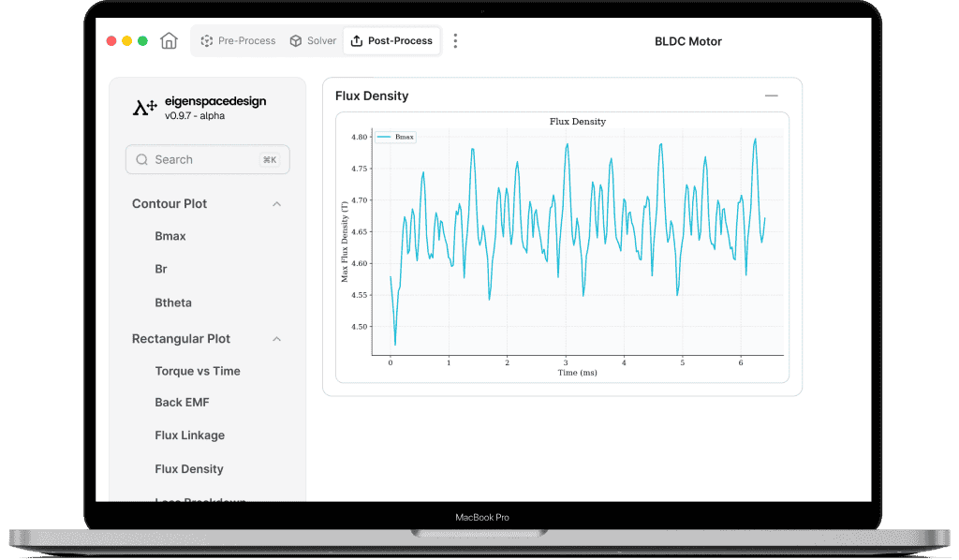Viewport: 959px width, 560px height.
Task: Collapse the Contour Plot section
Action: [x=276, y=204]
